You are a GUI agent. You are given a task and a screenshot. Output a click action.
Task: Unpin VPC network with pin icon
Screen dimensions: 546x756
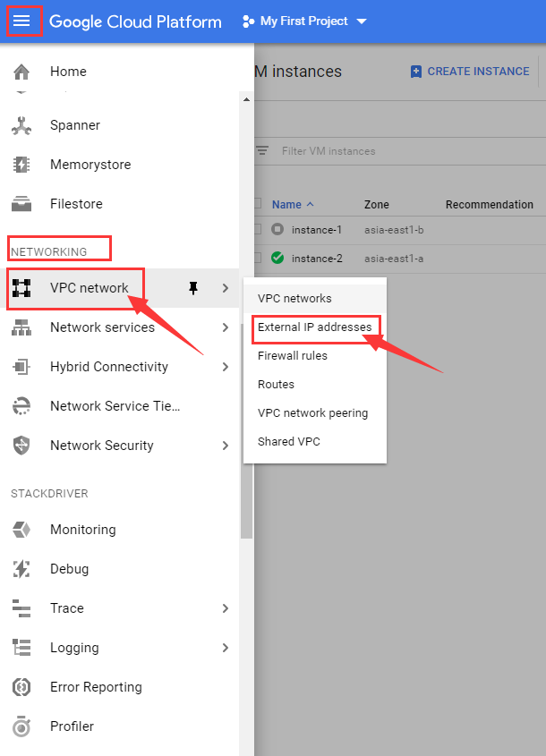coord(193,288)
